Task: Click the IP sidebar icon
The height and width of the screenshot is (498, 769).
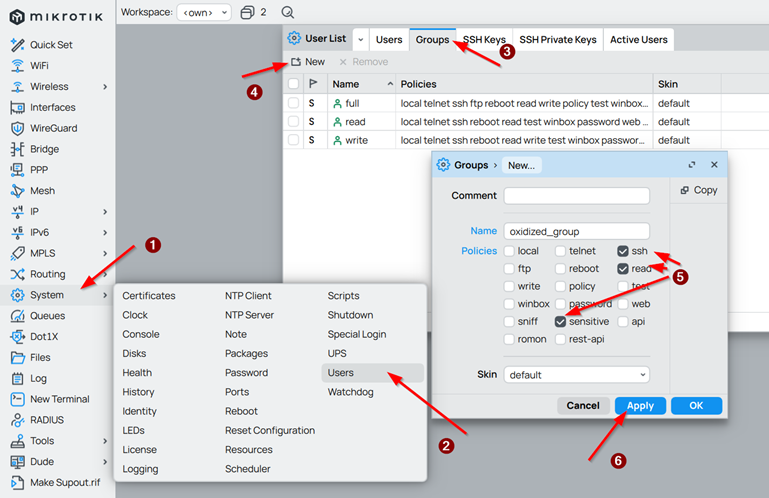Action: 18,211
